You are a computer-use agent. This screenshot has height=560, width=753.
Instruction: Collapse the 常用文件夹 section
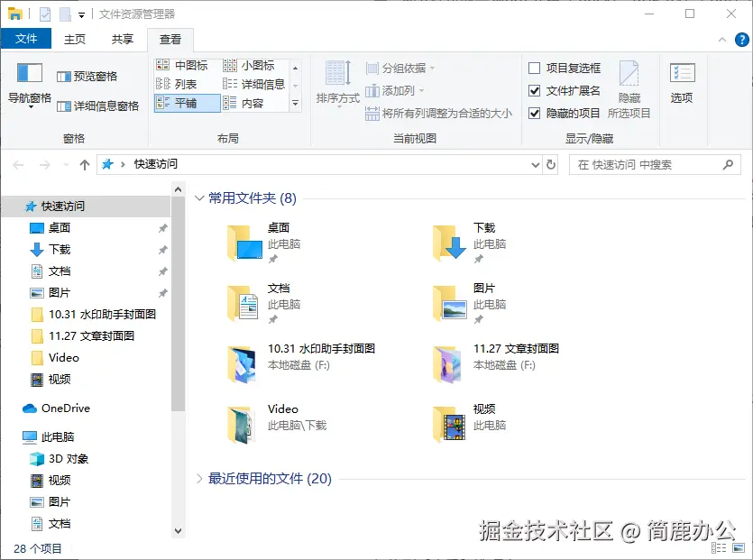pyautogui.click(x=200, y=197)
